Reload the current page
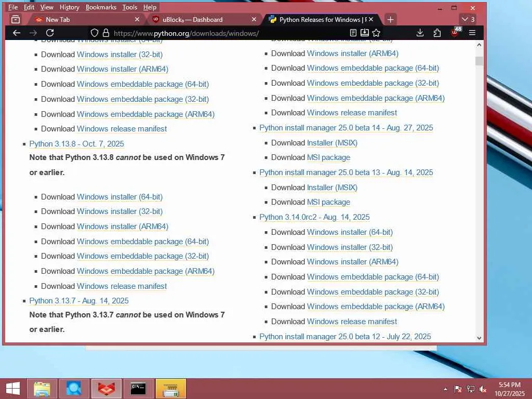This screenshot has width=532, height=399. point(50,33)
